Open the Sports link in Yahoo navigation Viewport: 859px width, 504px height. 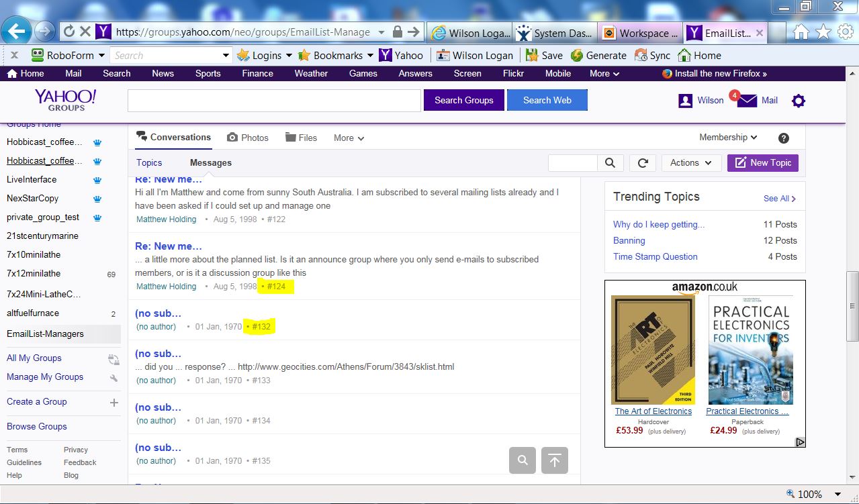tap(208, 74)
